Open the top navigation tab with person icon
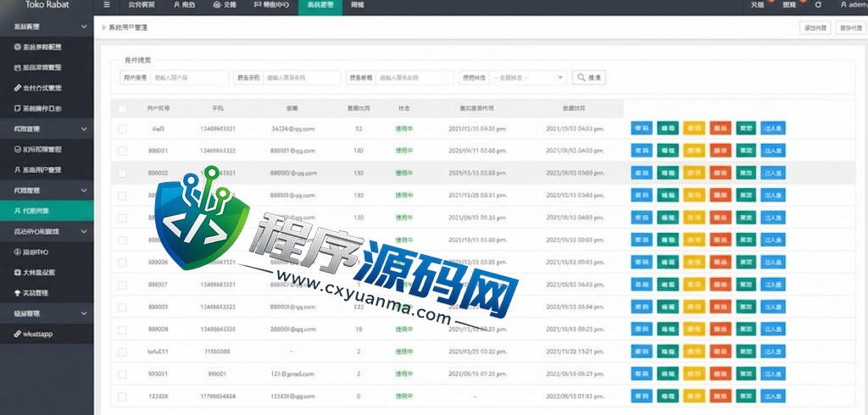Viewport: 868px width, 415px height. 184,5
